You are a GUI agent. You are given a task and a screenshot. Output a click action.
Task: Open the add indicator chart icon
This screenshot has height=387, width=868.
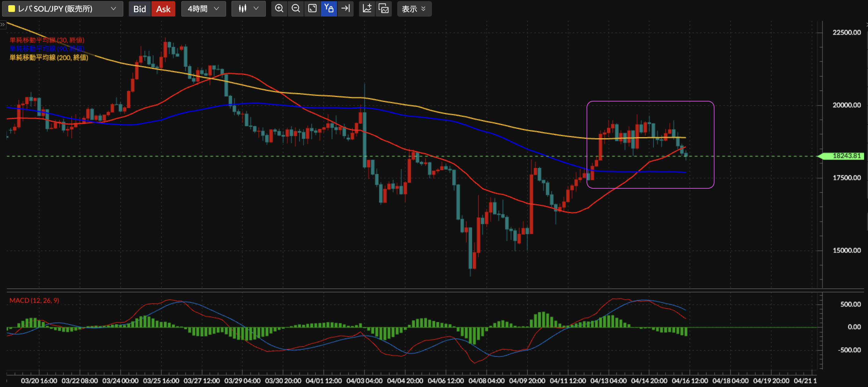tap(367, 9)
